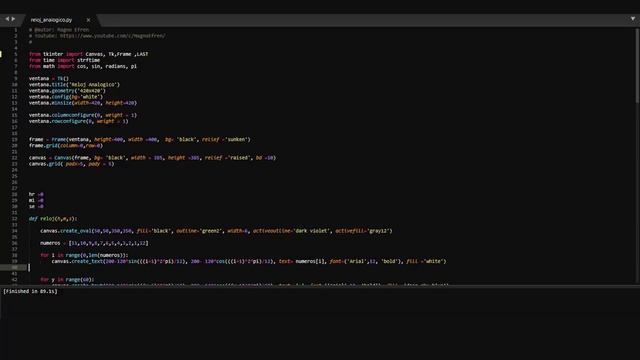The width and height of the screenshot is (640, 360).
Task: Click the 'numeros = [' list line
Action: [94, 243]
